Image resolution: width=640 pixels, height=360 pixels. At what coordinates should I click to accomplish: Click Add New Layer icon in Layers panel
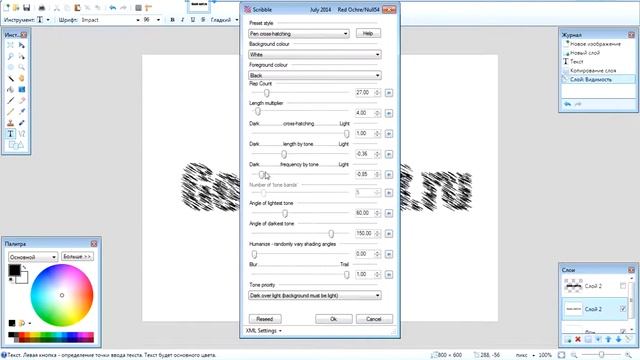point(568,340)
